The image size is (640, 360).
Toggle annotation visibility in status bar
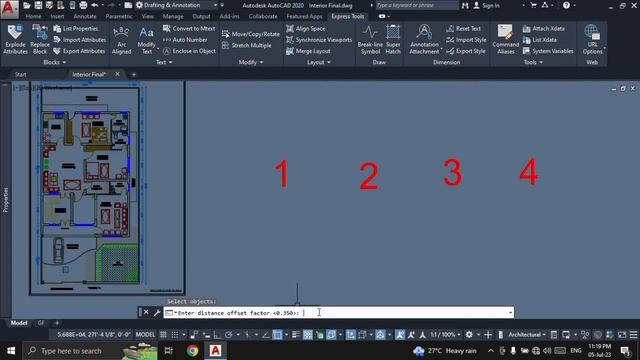coord(400,335)
